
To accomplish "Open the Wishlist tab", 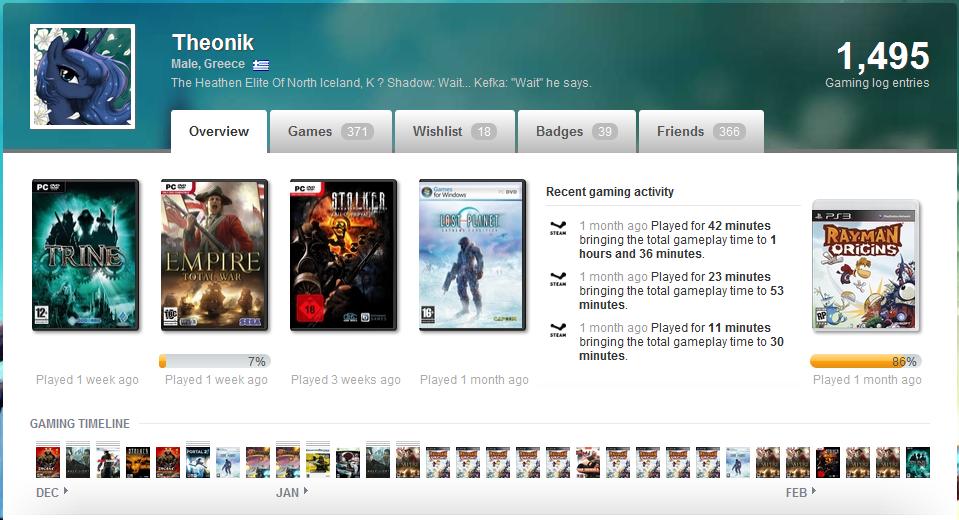I will click(455, 132).
